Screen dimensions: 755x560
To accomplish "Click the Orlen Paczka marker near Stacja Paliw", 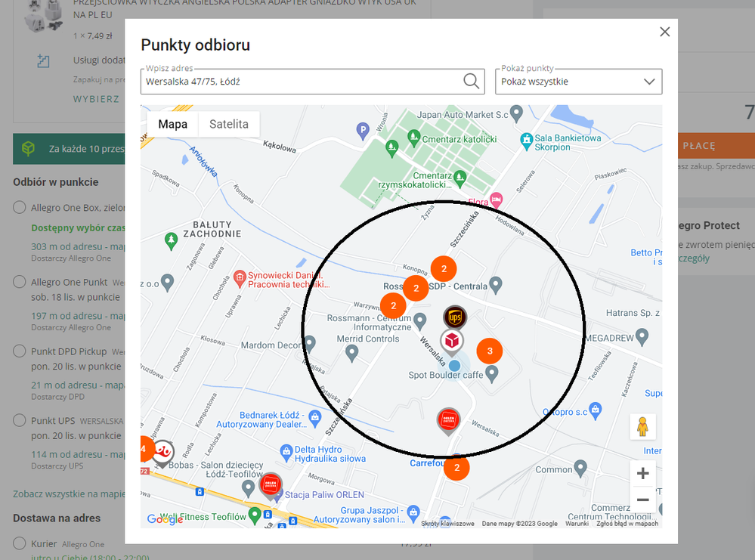I will (x=271, y=485).
